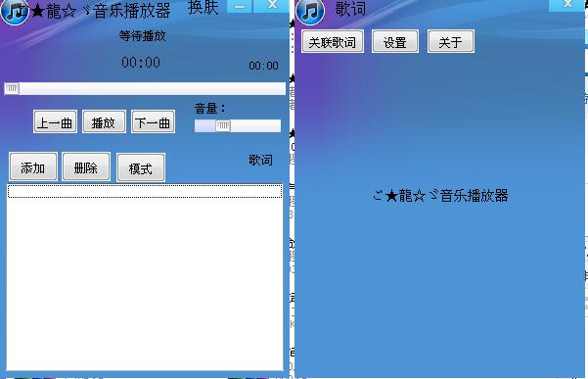
Task: Change play mode with the 模式 button
Action: [x=141, y=167]
